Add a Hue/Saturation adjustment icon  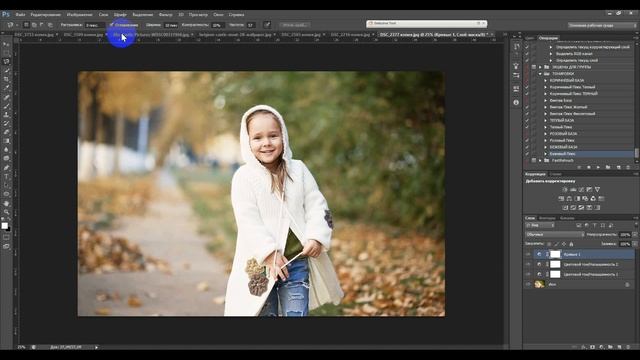point(561,198)
